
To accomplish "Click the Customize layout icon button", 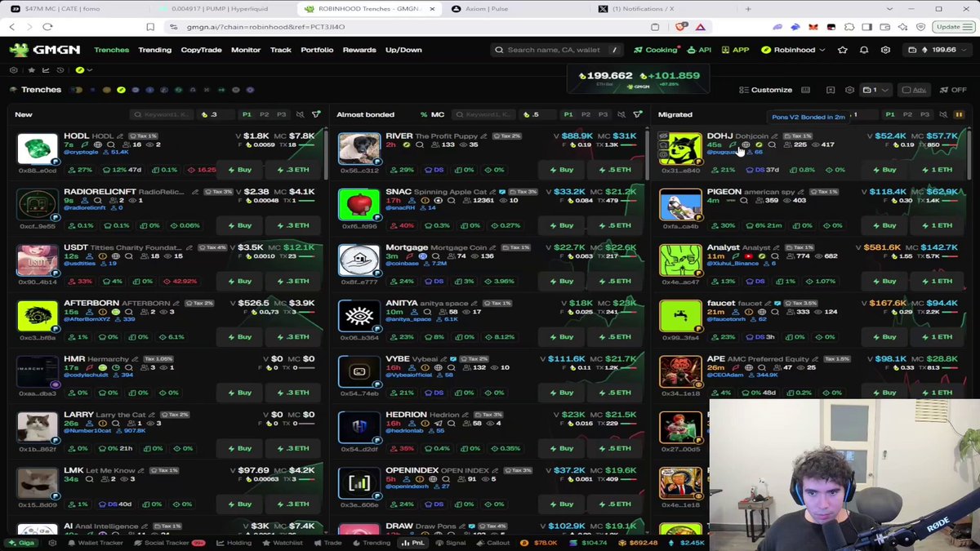I will tap(765, 90).
